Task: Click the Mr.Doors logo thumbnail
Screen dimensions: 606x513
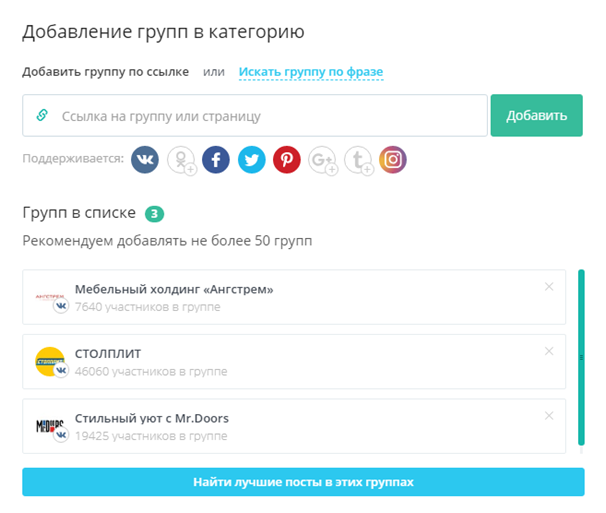Action: coord(50,426)
